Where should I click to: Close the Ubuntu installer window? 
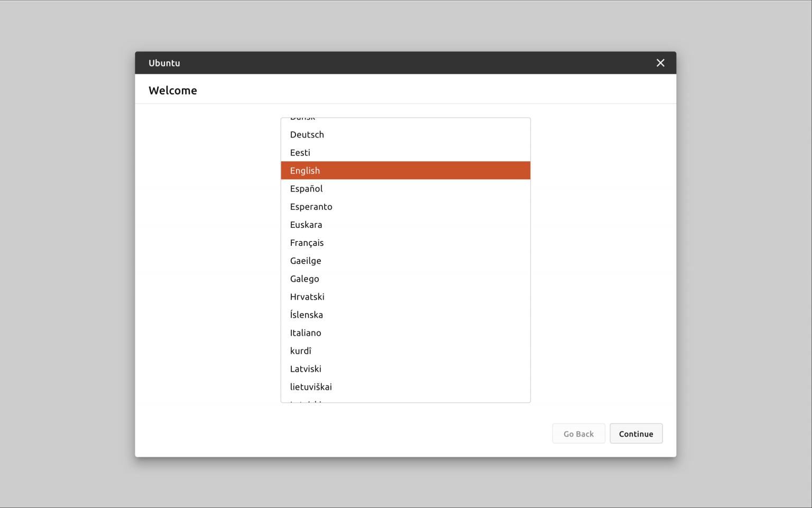(x=660, y=63)
